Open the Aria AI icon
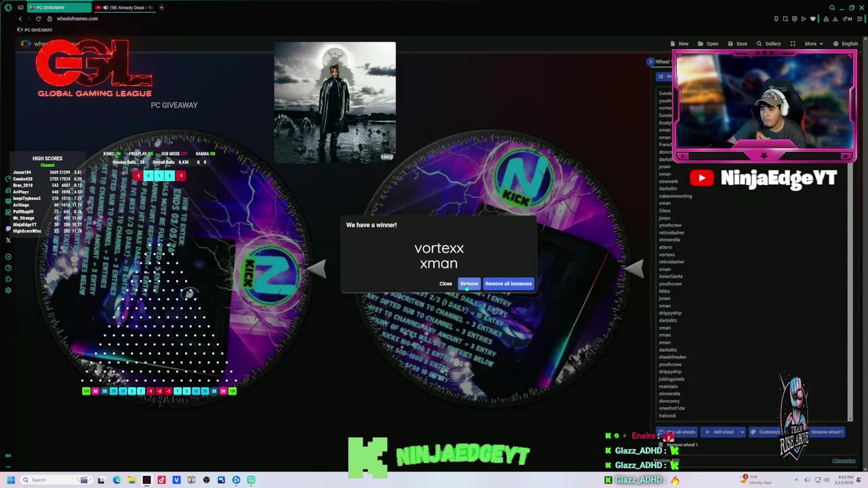 847,18
